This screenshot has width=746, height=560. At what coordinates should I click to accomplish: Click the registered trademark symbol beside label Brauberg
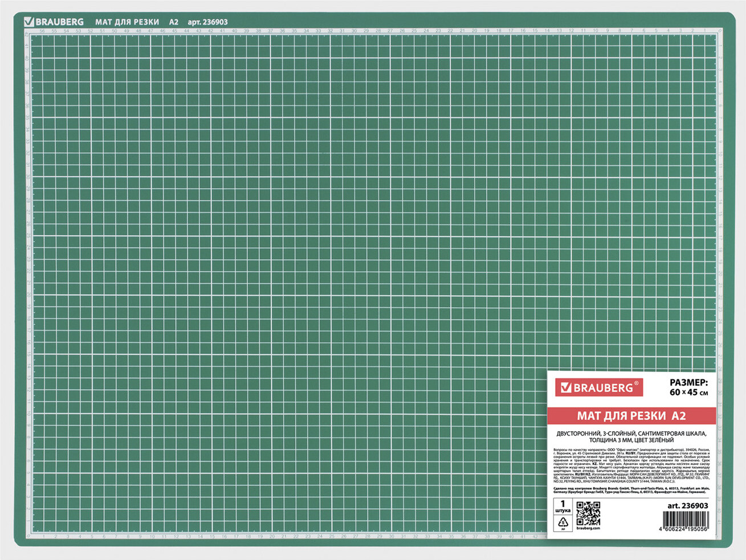click(x=637, y=383)
